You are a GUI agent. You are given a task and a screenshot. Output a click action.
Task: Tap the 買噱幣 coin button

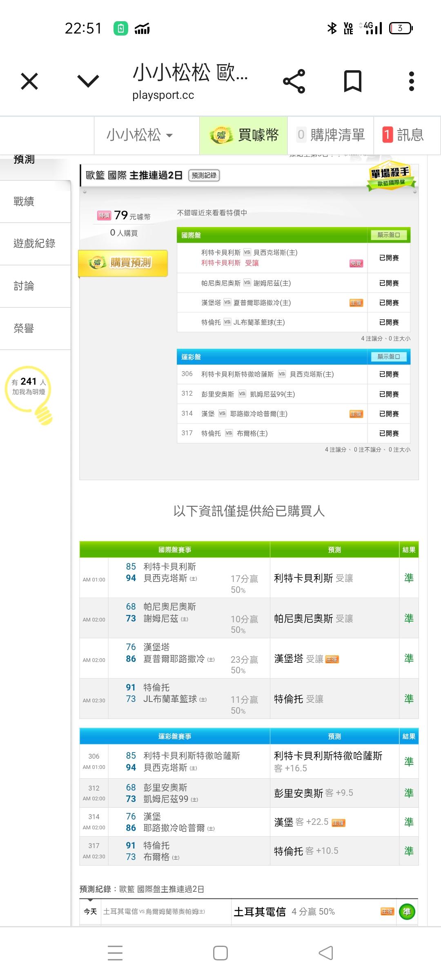(x=244, y=135)
